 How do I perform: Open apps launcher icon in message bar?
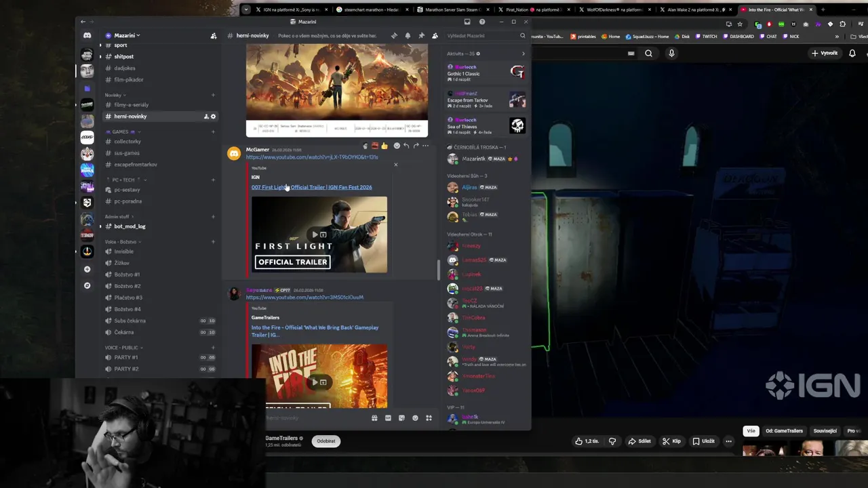429,418
